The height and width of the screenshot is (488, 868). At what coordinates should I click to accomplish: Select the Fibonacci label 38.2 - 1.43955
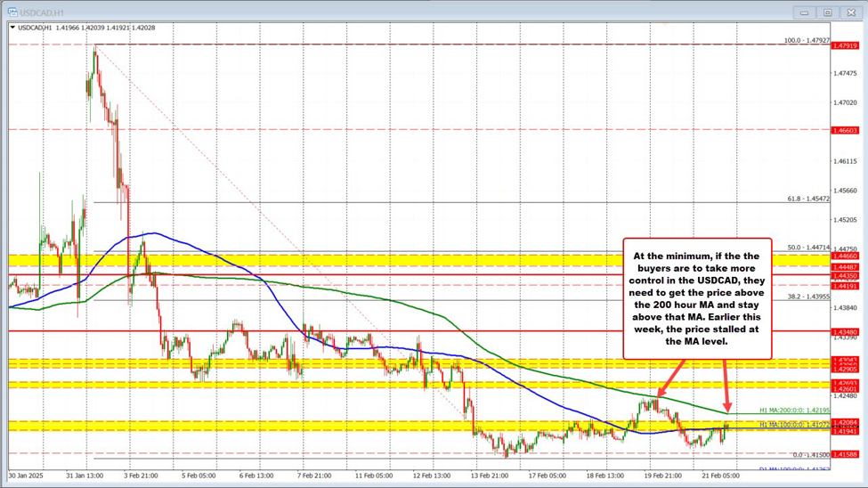click(808, 297)
